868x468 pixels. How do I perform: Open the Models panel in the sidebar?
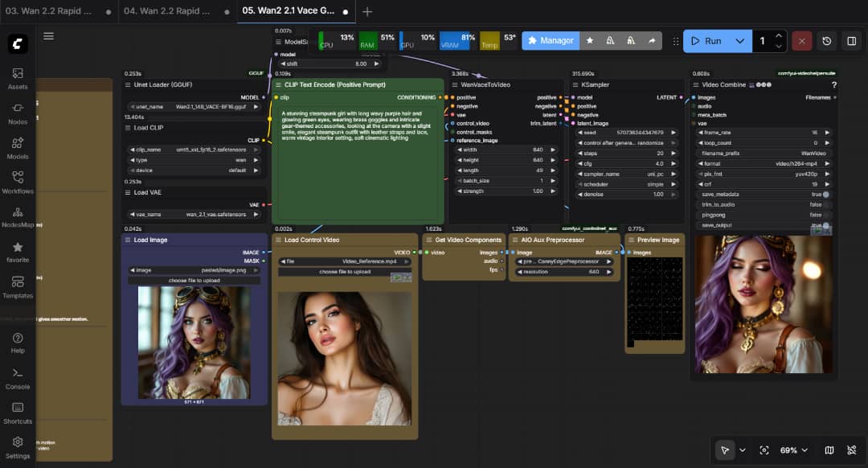pyautogui.click(x=18, y=150)
